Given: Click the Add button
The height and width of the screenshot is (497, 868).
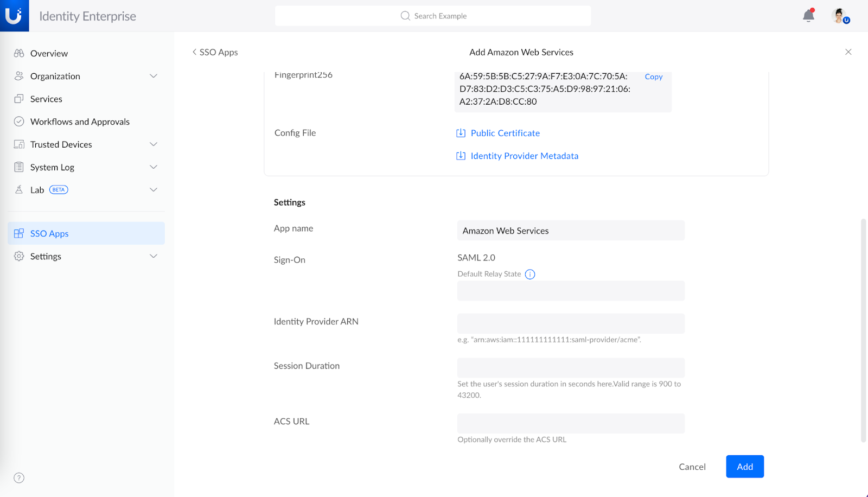Looking at the screenshot, I should pos(745,467).
